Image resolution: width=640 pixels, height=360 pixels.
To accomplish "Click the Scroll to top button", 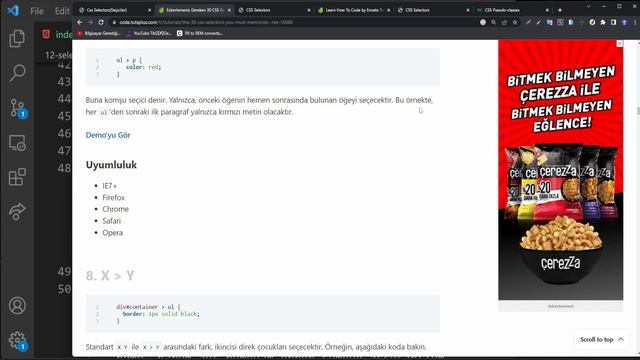I will tap(602, 340).
